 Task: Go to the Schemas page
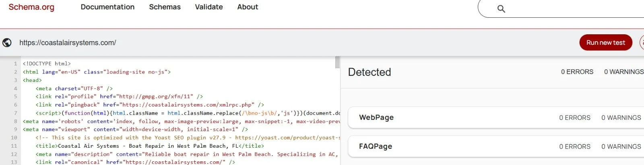coord(165,7)
